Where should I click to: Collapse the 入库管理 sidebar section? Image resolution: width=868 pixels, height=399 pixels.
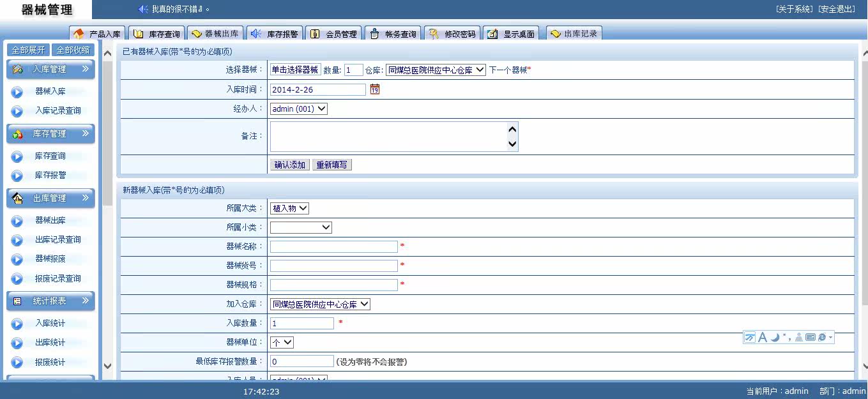tap(50, 69)
